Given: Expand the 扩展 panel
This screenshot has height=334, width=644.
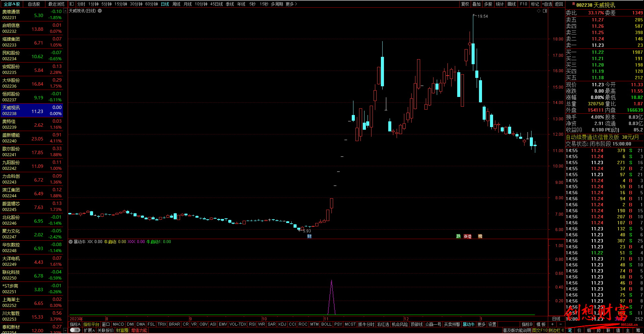Looking at the screenshot, I should click(x=89, y=330).
